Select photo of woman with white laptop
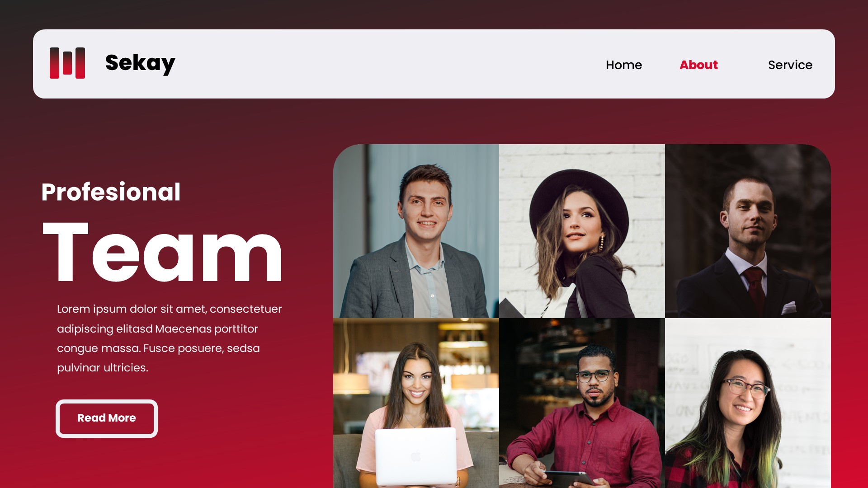This screenshot has width=868, height=488. pyautogui.click(x=416, y=403)
